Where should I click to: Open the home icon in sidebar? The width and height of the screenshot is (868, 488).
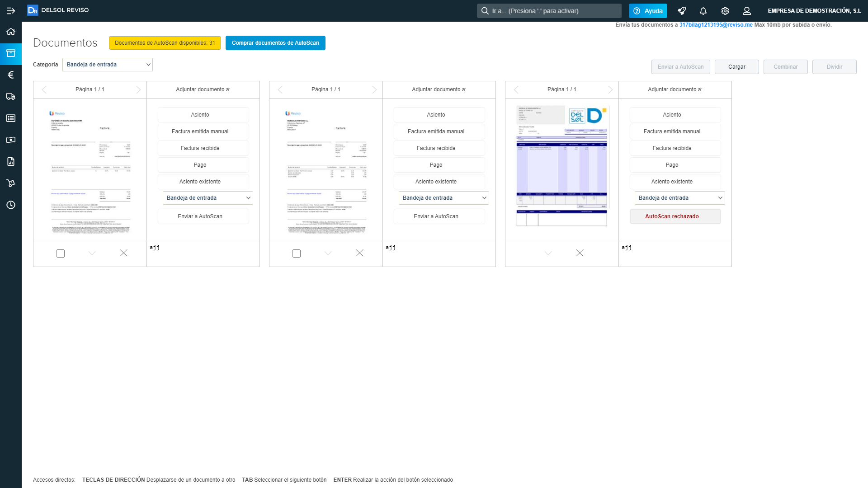click(11, 32)
